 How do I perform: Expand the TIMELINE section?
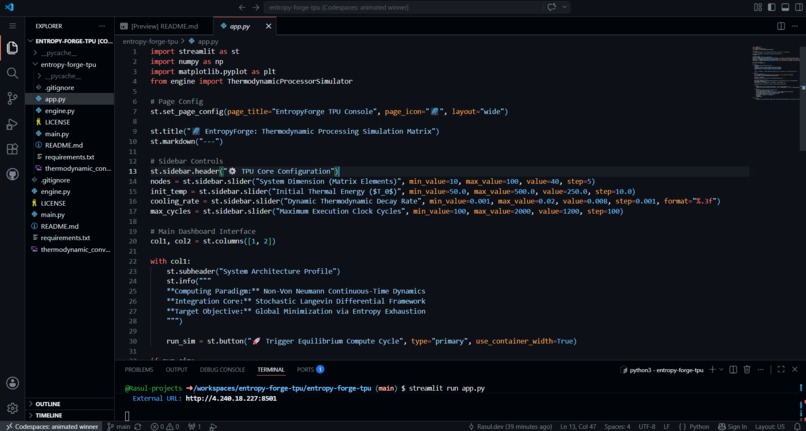[69, 416]
